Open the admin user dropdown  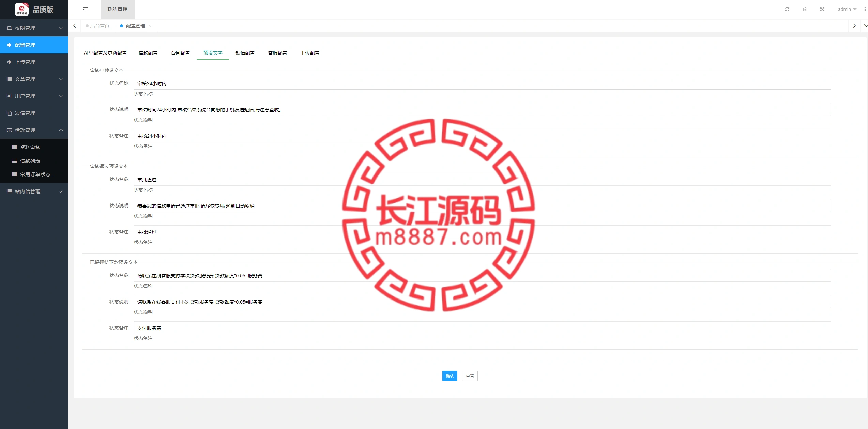tap(847, 10)
